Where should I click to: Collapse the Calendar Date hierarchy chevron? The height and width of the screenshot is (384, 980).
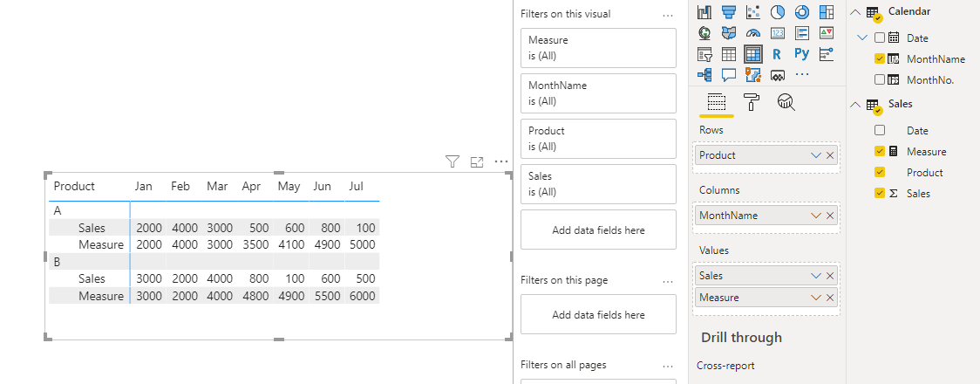(x=863, y=38)
